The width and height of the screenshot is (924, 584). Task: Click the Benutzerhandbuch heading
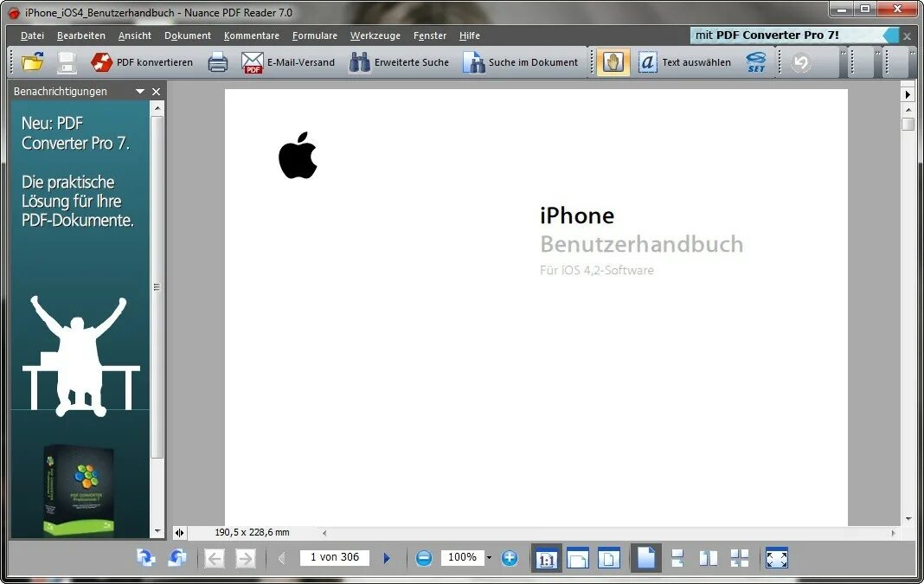pyautogui.click(x=642, y=244)
